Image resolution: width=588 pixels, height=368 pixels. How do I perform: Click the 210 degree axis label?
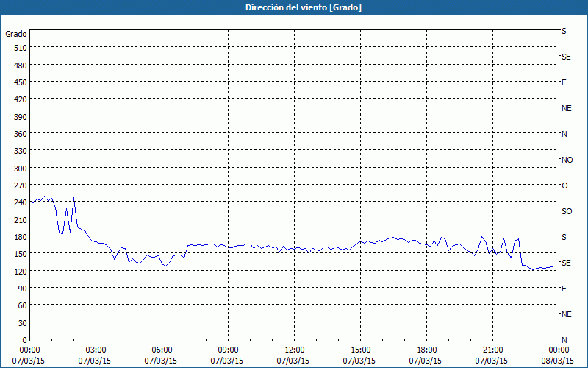pos(21,219)
